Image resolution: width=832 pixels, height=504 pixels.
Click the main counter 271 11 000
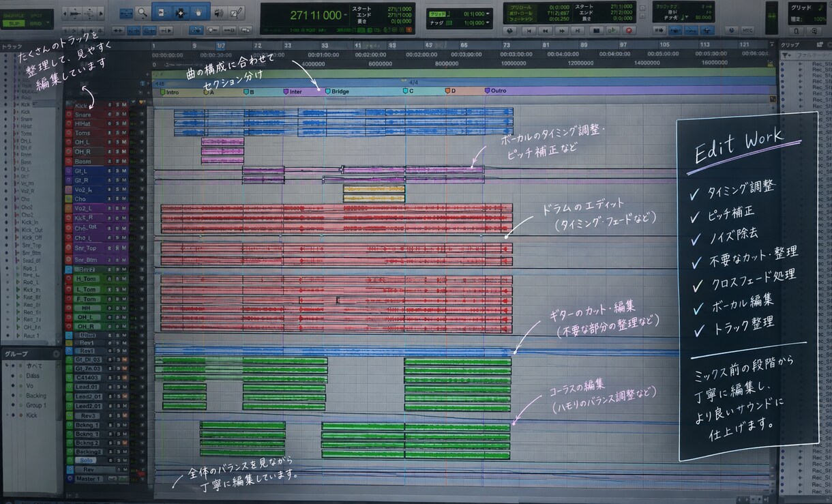tap(316, 15)
